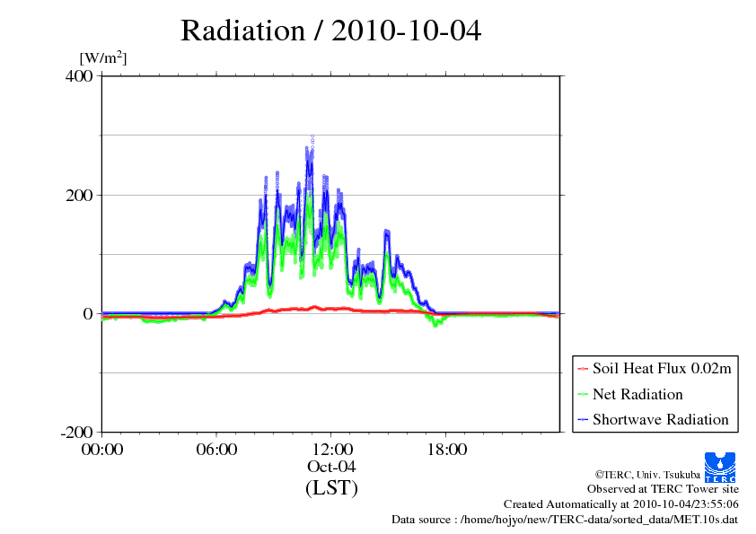The image size is (756, 534).
Task: Click the x-axis label '00:00'
Action: 102,449
